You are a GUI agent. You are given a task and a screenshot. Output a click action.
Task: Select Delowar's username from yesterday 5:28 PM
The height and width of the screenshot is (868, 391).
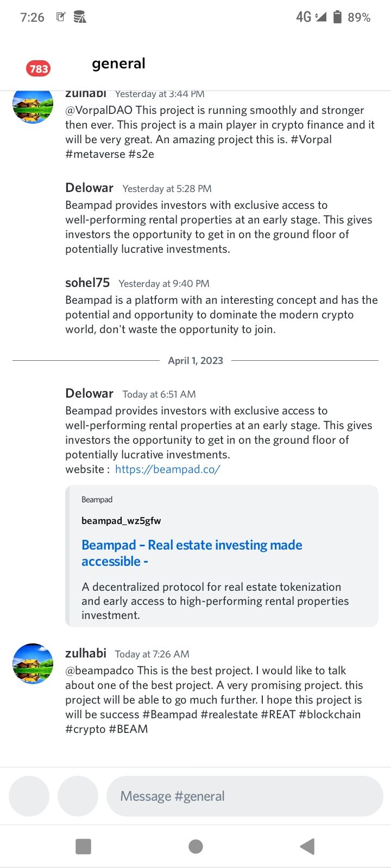[x=89, y=188]
